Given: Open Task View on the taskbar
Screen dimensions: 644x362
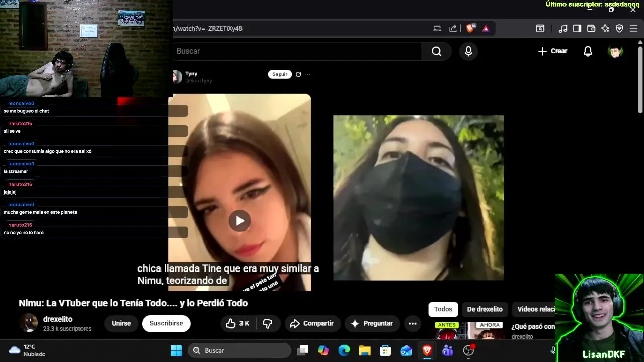Looking at the screenshot, I should 302,351.
